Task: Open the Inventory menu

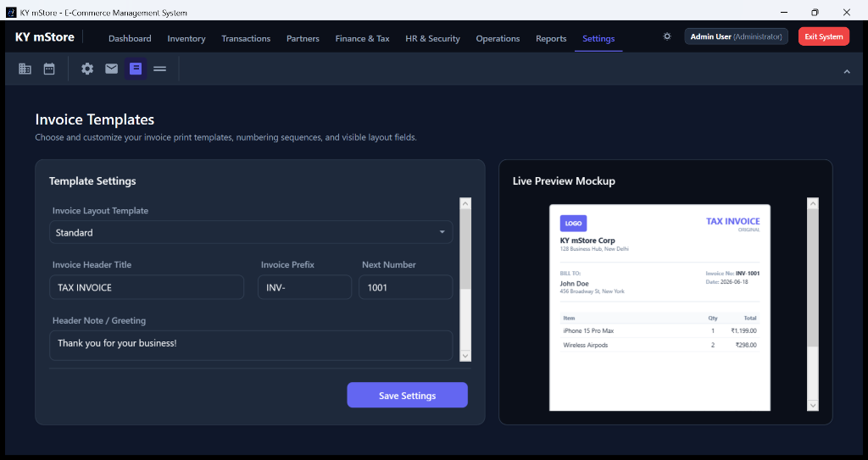Action: coord(186,38)
